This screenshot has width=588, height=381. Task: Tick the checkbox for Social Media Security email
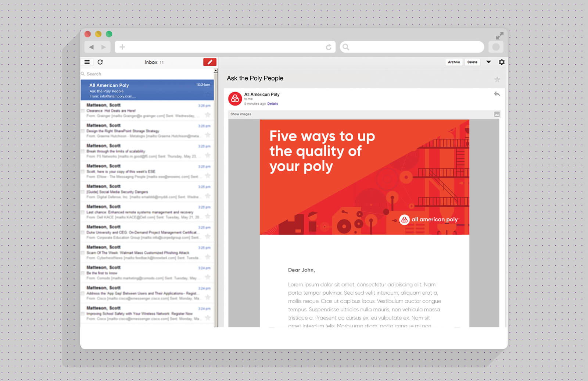pyautogui.click(x=83, y=192)
